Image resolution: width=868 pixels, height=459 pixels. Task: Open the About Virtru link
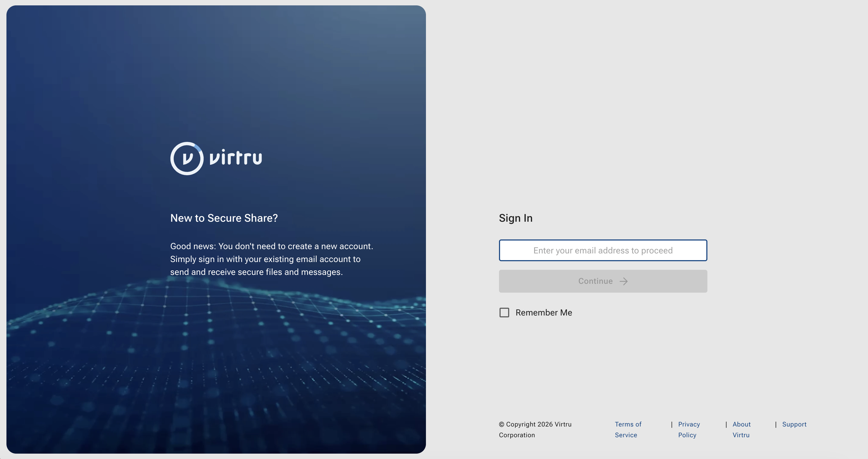[x=741, y=430]
